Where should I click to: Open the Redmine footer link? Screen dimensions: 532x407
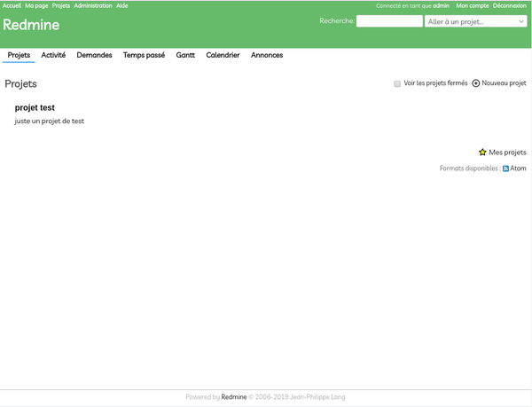pyautogui.click(x=233, y=397)
